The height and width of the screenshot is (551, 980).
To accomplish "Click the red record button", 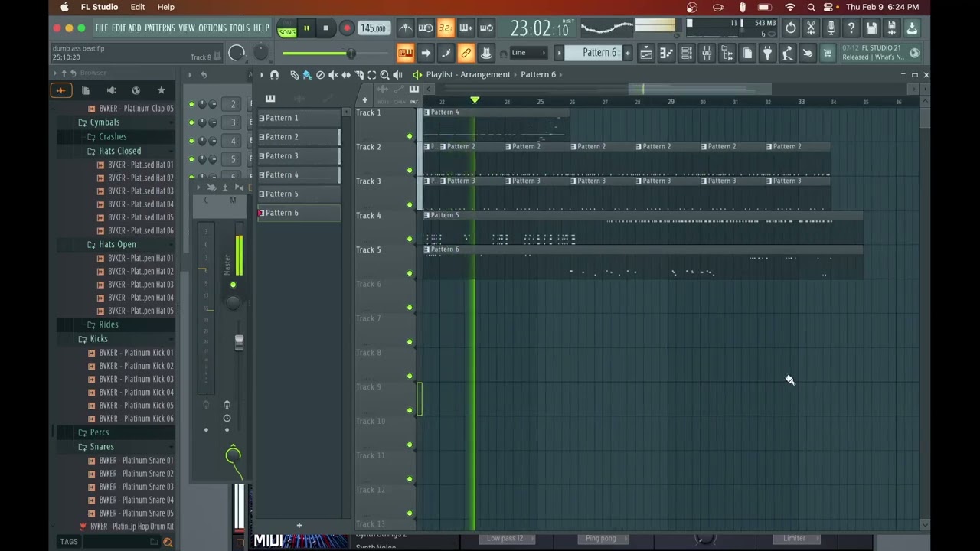I will pyautogui.click(x=346, y=28).
